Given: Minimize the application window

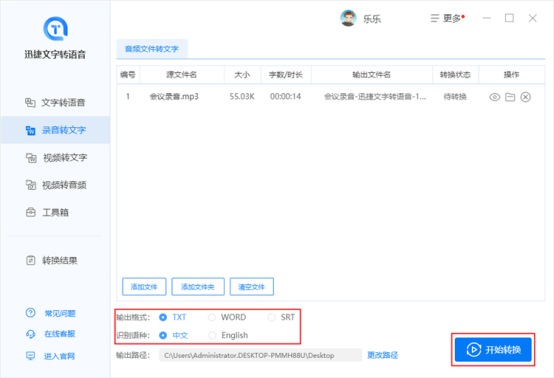Looking at the screenshot, I should coord(487,18).
